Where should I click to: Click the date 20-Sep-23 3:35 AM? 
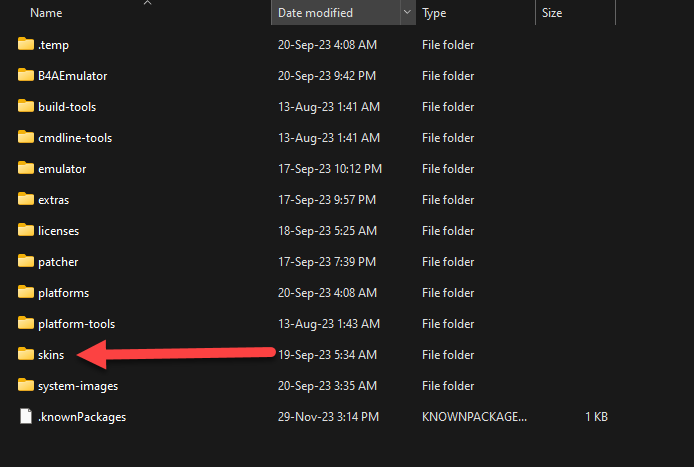pyautogui.click(x=328, y=386)
